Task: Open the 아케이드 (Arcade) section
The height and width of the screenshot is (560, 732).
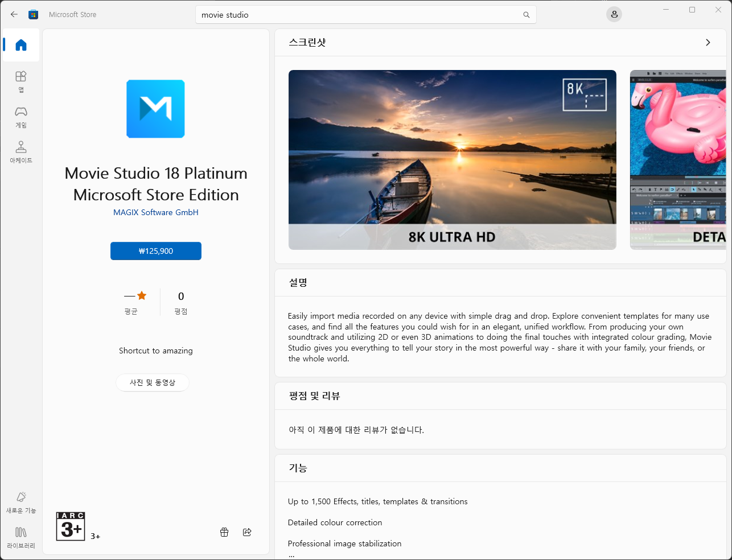Action: click(21, 152)
